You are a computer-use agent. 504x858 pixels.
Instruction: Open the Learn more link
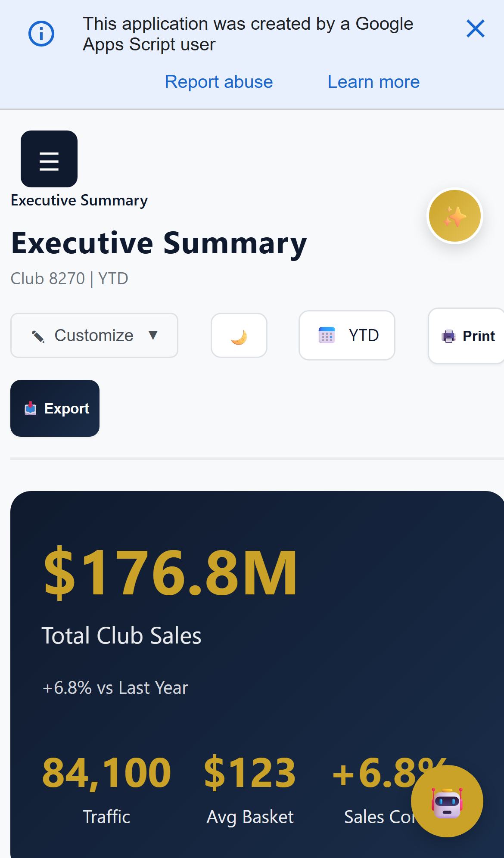click(x=373, y=81)
